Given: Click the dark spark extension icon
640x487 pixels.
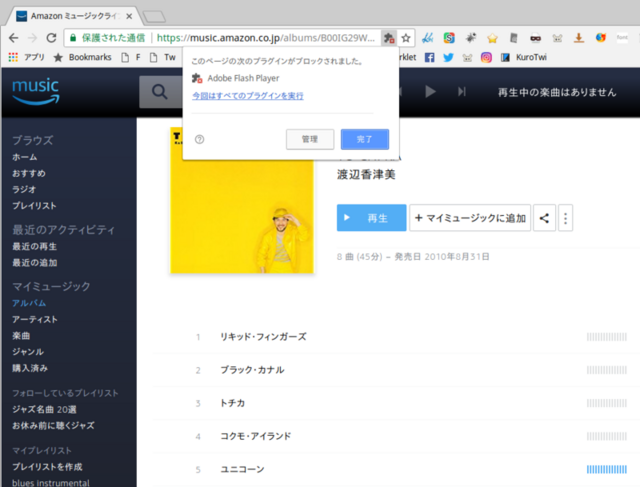Looking at the screenshot, I should click(471, 38).
